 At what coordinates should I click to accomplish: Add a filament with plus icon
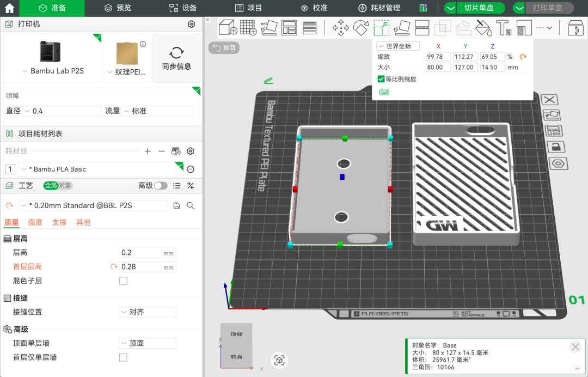pos(148,151)
